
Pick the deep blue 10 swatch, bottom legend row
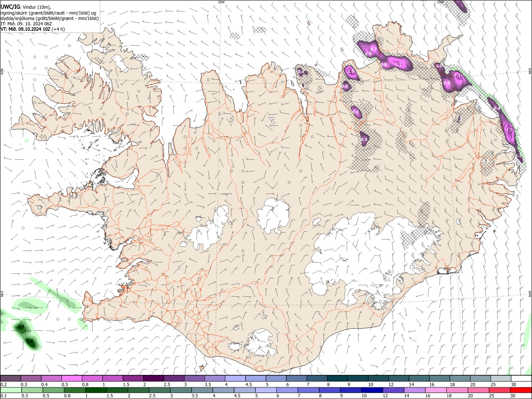coord(372,390)
